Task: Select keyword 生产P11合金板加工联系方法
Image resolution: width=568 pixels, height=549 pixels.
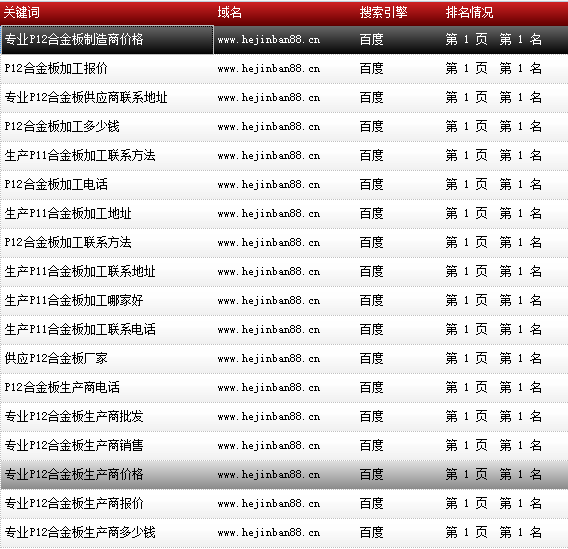Action: (x=80, y=155)
